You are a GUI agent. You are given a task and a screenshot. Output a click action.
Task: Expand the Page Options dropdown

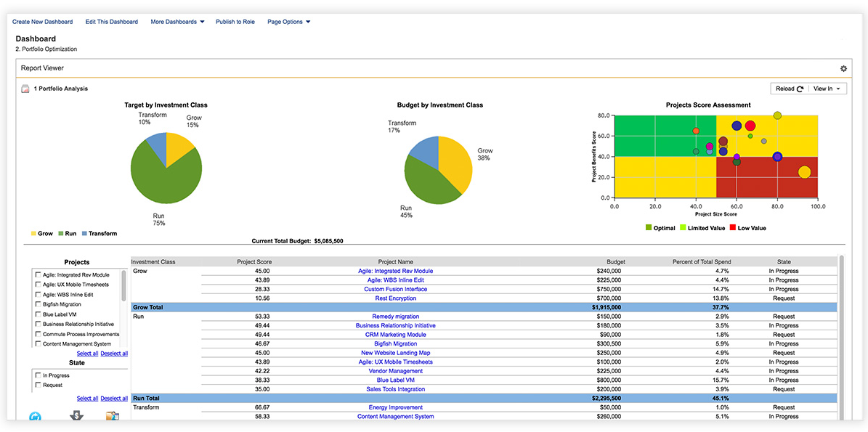coord(289,22)
